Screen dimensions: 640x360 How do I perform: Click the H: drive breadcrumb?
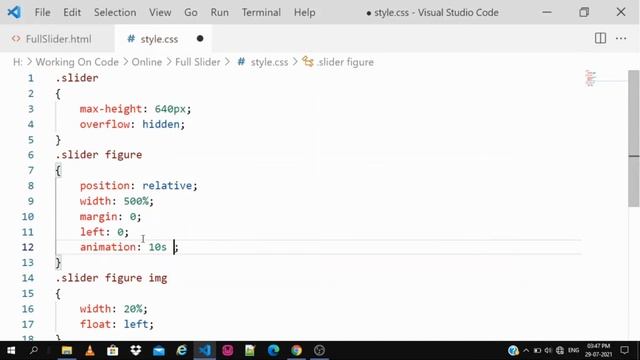18,62
